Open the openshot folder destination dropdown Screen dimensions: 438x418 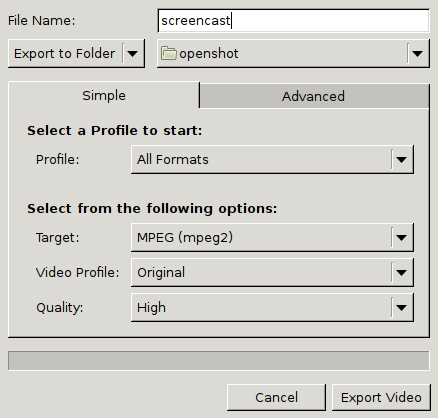click(x=293, y=53)
